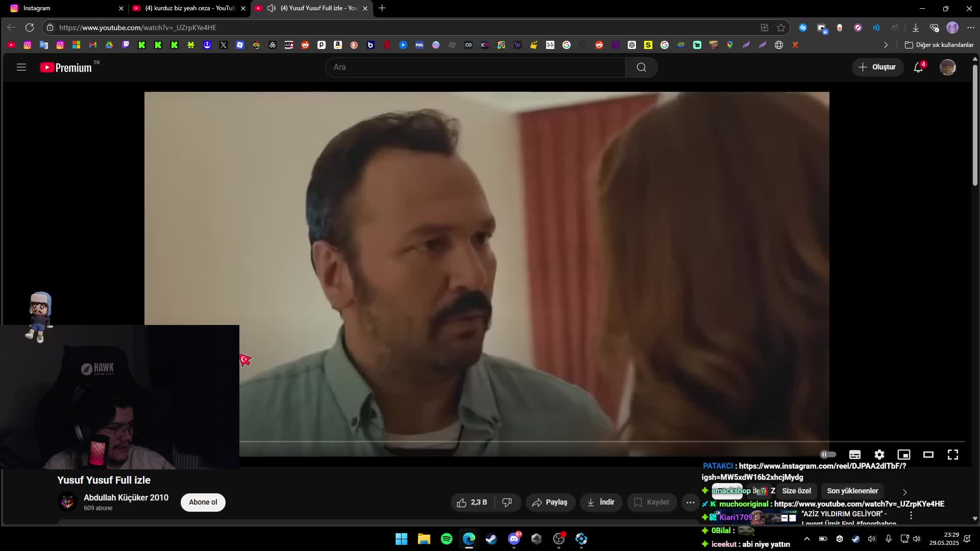
Task: Open Windows Start menu
Action: point(402,539)
